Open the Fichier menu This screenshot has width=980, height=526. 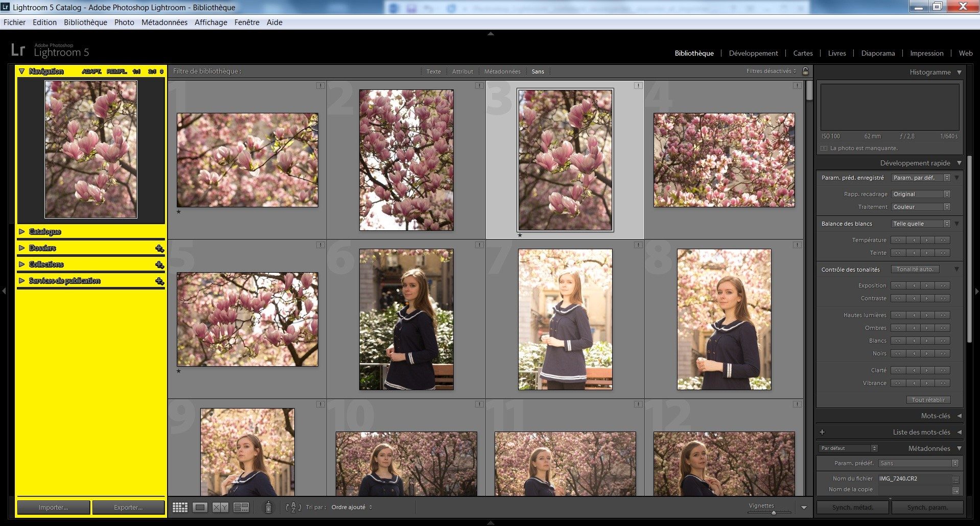tap(14, 22)
